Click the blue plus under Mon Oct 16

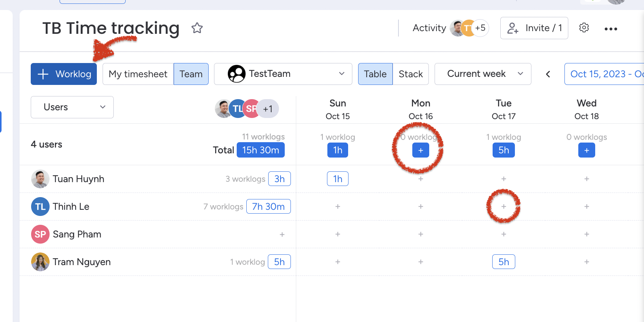click(420, 150)
